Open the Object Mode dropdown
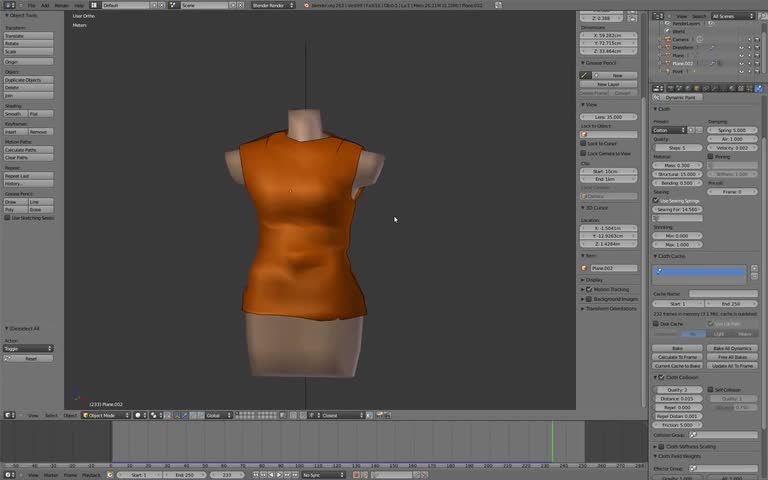 point(106,415)
